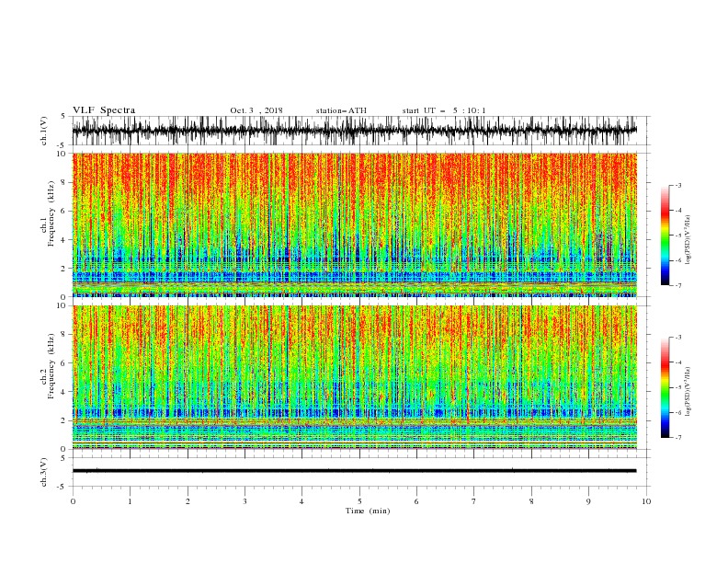728x563 pixels.
Task: Click tick label "2" on the time axis
Action: pyautogui.click(x=188, y=501)
